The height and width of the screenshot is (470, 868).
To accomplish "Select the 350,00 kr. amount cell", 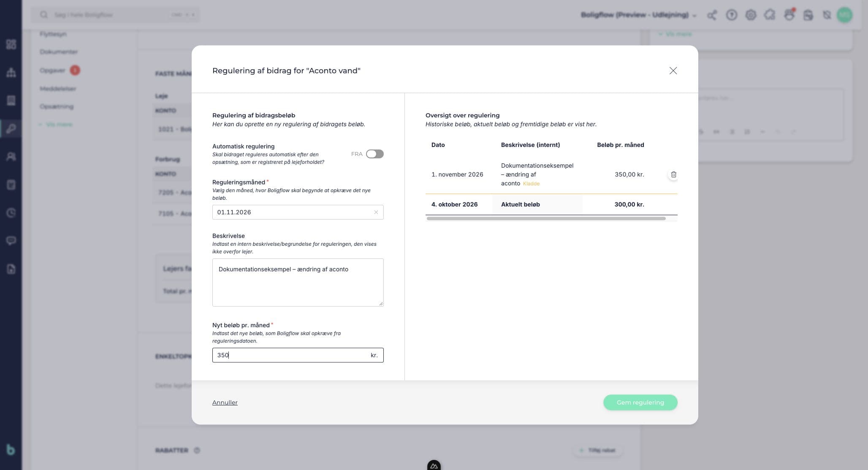I will [x=629, y=174].
